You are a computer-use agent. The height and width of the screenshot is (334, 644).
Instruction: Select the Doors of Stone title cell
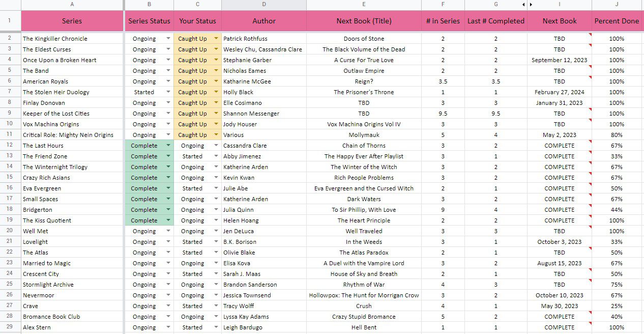pos(364,39)
